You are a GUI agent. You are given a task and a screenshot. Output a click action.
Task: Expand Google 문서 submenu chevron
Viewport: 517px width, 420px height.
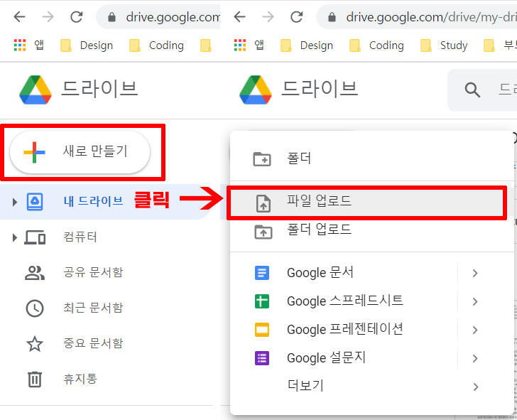click(475, 273)
